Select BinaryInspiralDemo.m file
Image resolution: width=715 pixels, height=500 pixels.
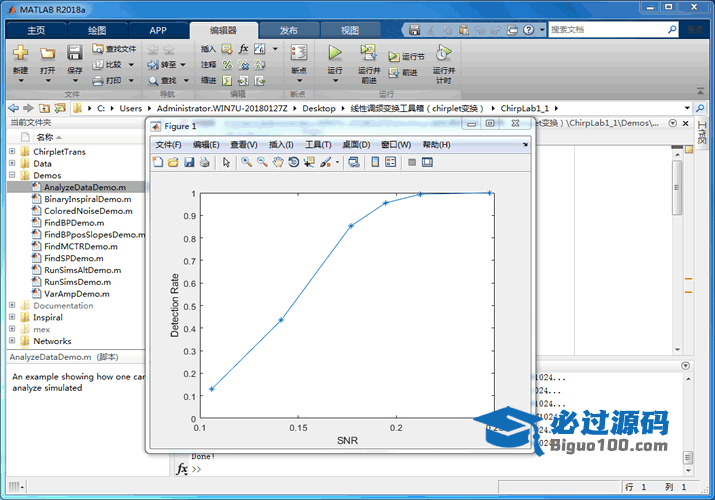coord(88,199)
